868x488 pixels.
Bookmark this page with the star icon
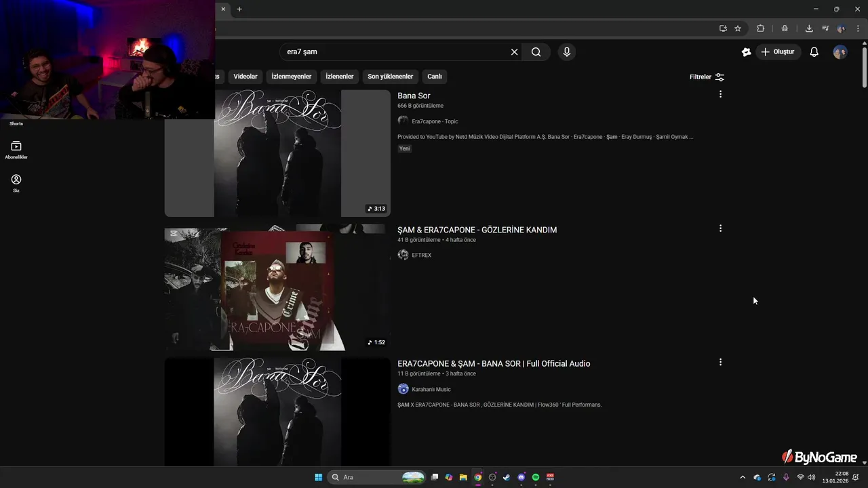point(738,28)
